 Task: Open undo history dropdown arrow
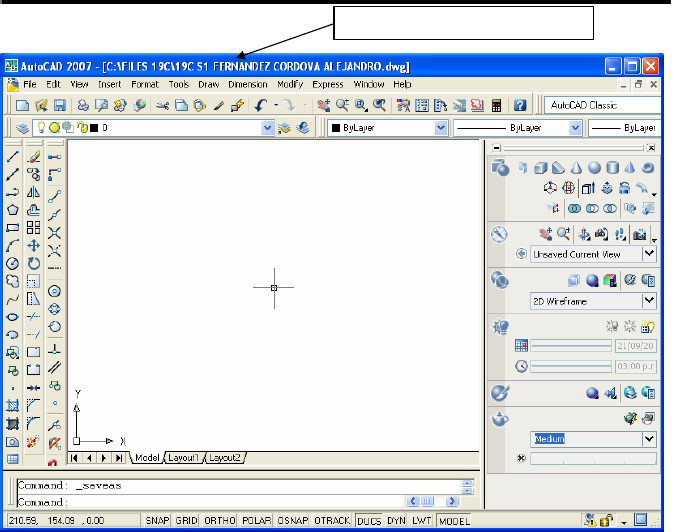point(276,105)
